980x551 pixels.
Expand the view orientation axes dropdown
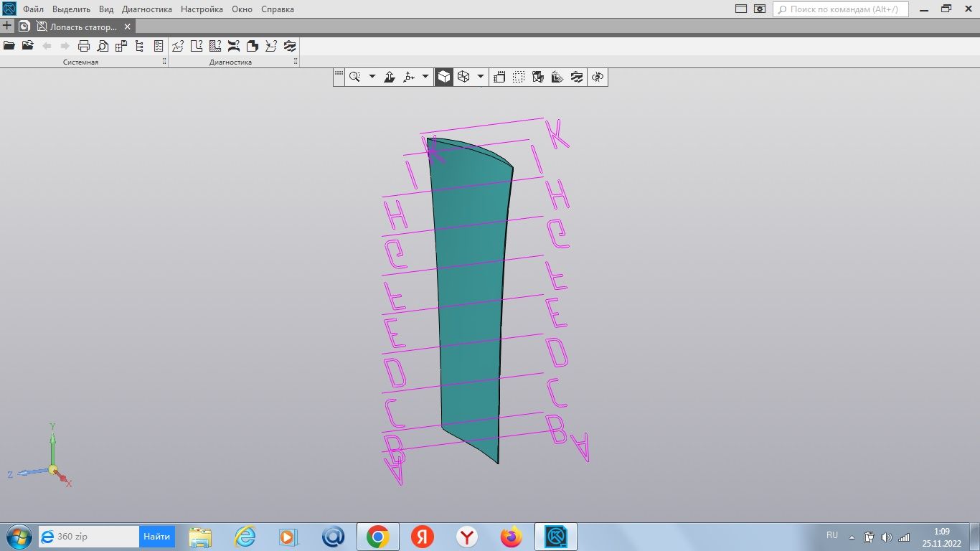click(425, 77)
